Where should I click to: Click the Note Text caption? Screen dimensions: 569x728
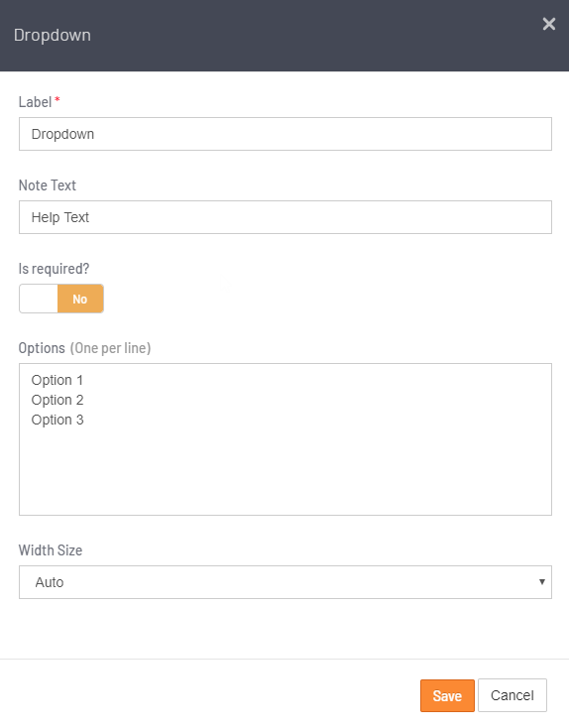click(x=47, y=185)
